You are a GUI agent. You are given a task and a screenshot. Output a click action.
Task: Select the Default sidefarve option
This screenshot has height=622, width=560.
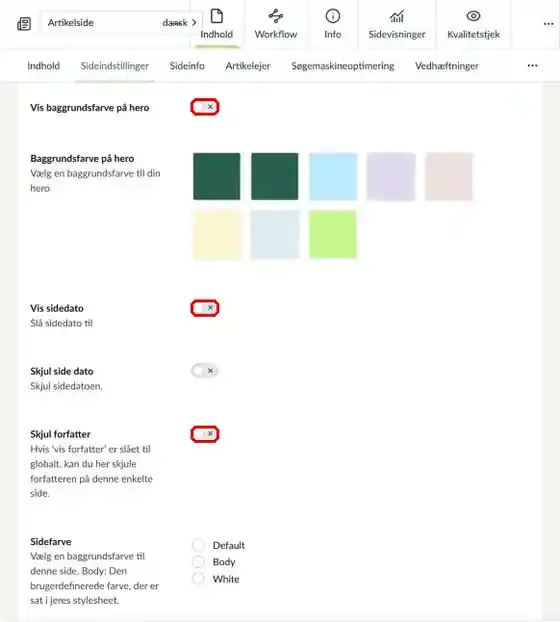click(198, 545)
